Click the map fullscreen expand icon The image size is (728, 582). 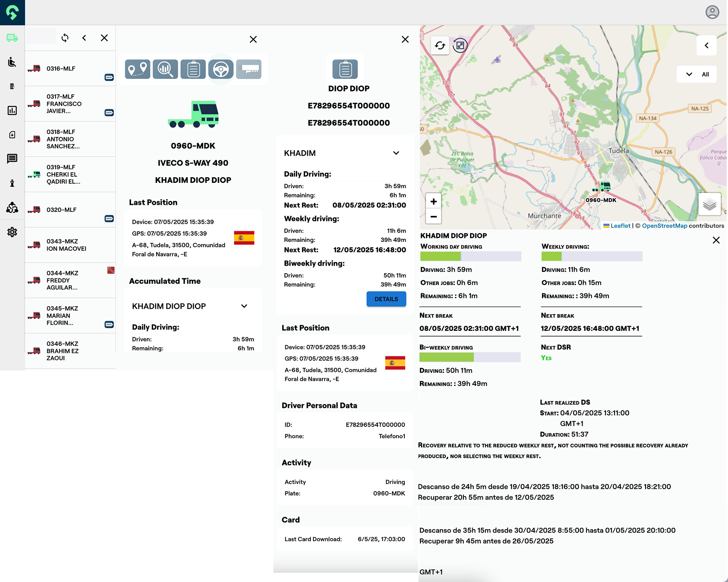(x=460, y=45)
